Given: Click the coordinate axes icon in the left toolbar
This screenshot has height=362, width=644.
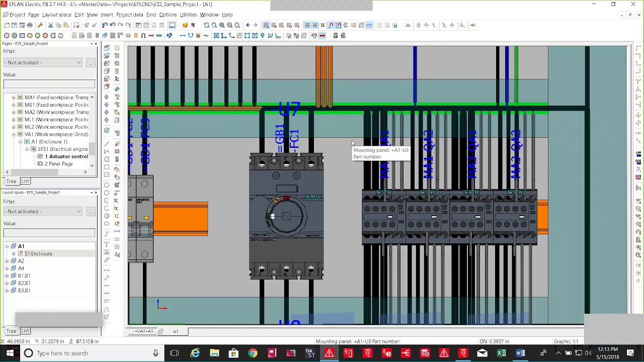Looking at the screenshot, I should [117, 78].
